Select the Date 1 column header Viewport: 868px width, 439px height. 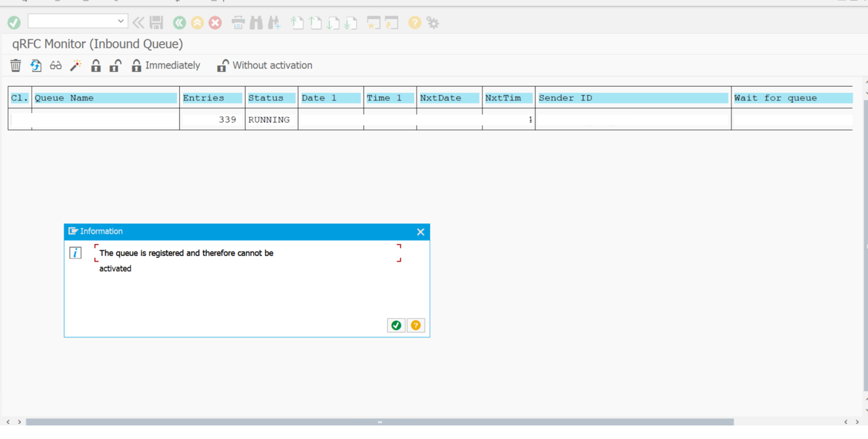click(x=330, y=98)
